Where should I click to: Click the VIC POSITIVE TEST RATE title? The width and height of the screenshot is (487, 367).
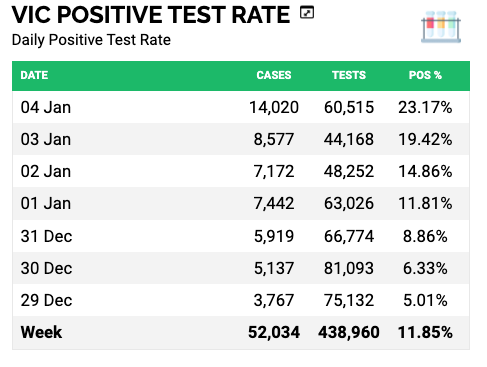tap(151, 15)
